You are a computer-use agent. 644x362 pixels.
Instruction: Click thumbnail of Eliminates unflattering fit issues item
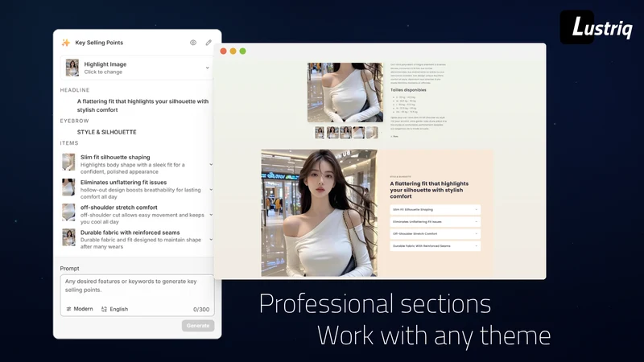(x=68, y=187)
